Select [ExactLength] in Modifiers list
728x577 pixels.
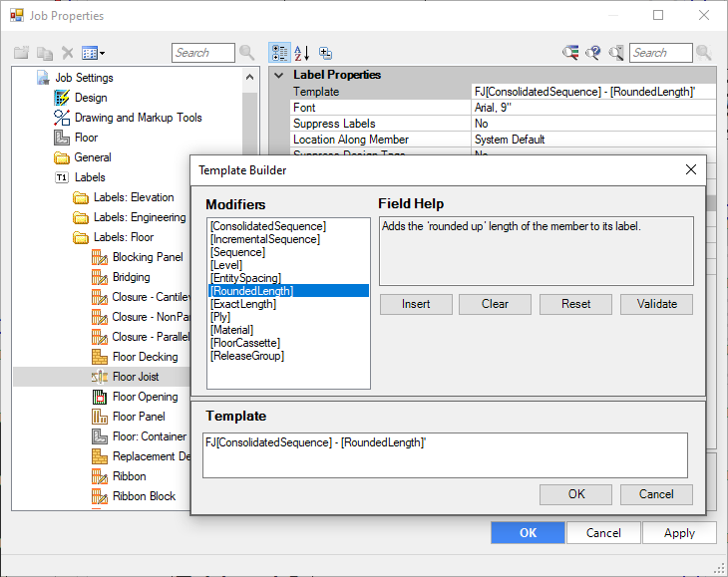click(243, 304)
